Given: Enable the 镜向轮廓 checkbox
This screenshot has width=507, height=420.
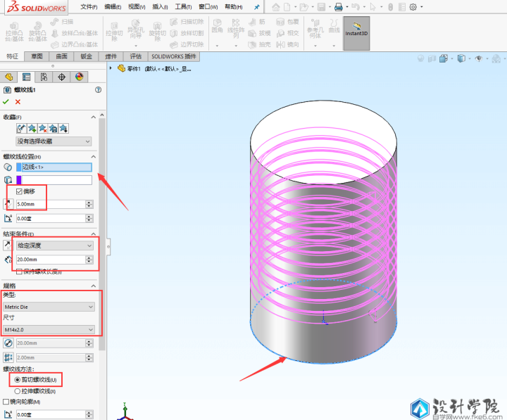Looking at the screenshot, I should click(6, 402).
